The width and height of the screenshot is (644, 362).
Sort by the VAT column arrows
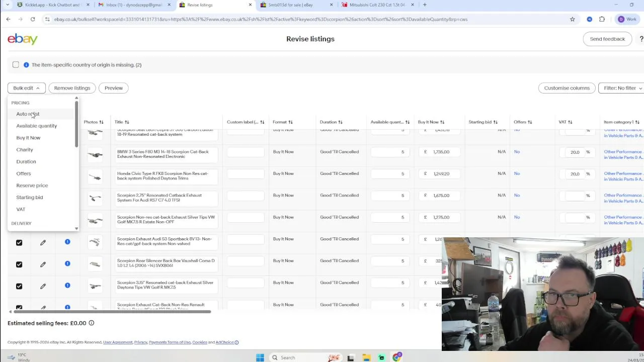[570, 122]
